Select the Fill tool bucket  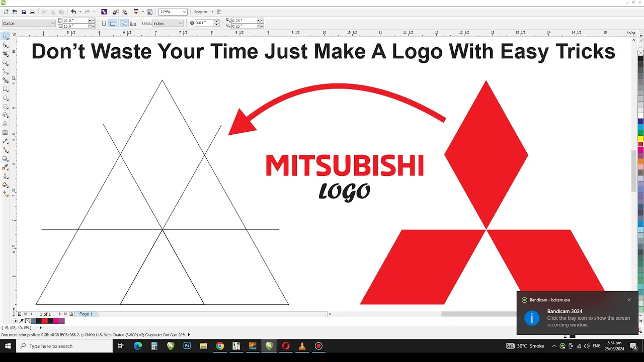click(6, 185)
